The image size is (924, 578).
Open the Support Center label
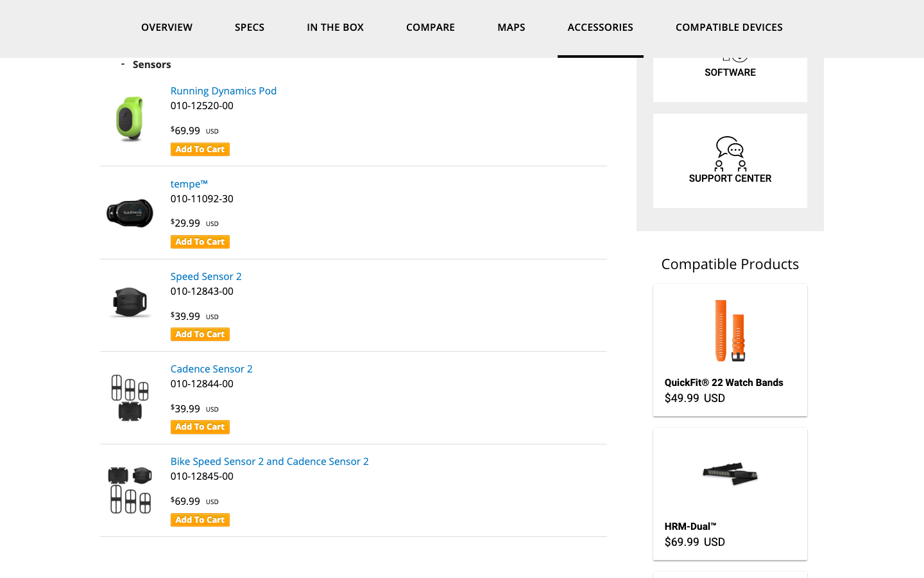(730, 179)
